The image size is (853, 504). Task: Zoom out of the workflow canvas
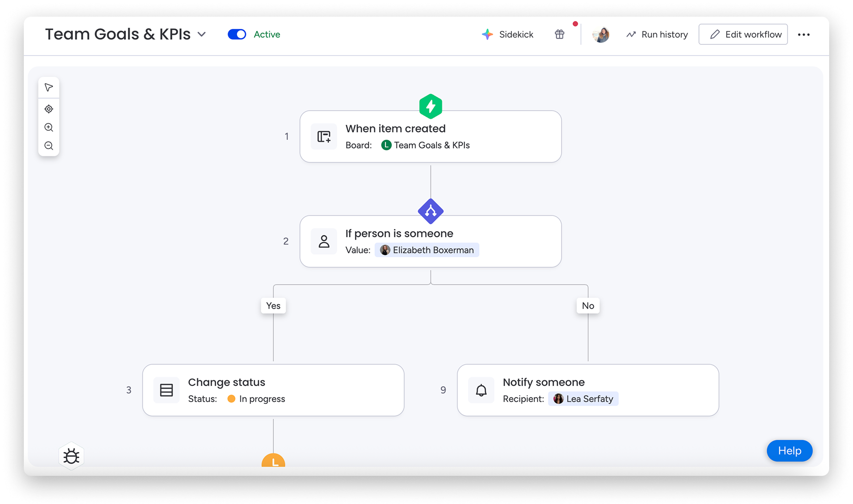click(49, 146)
